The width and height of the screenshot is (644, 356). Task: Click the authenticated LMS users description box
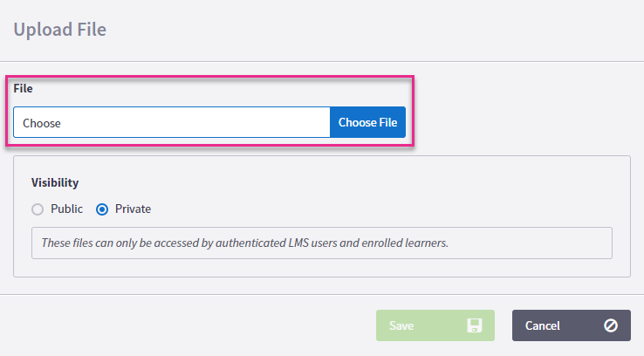point(322,243)
